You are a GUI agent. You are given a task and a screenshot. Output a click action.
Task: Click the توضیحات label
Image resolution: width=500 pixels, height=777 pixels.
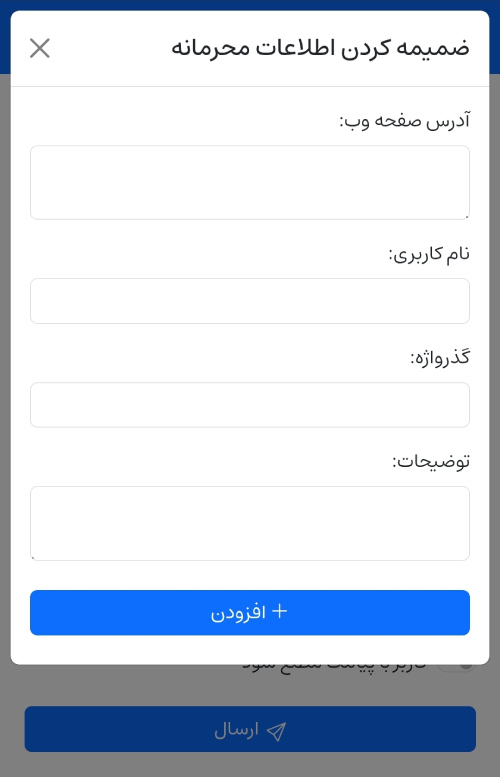tap(431, 462)
